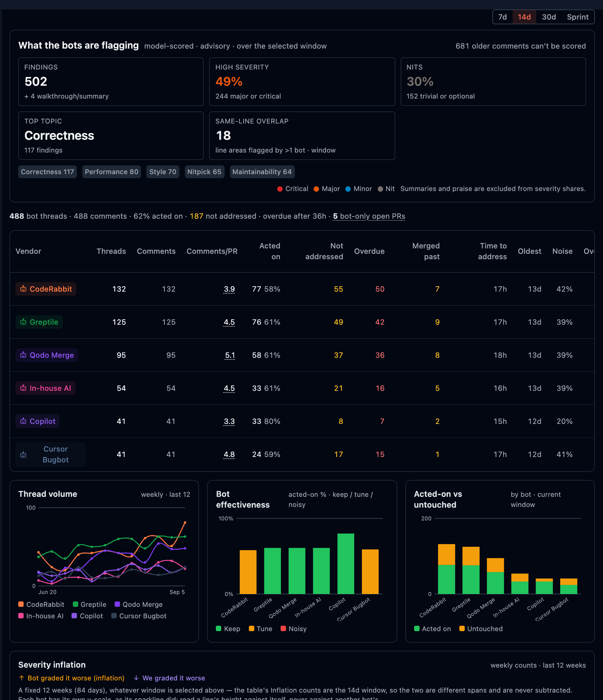
Task: Sort table by Oldest column
Action: (x=529, y=251)
